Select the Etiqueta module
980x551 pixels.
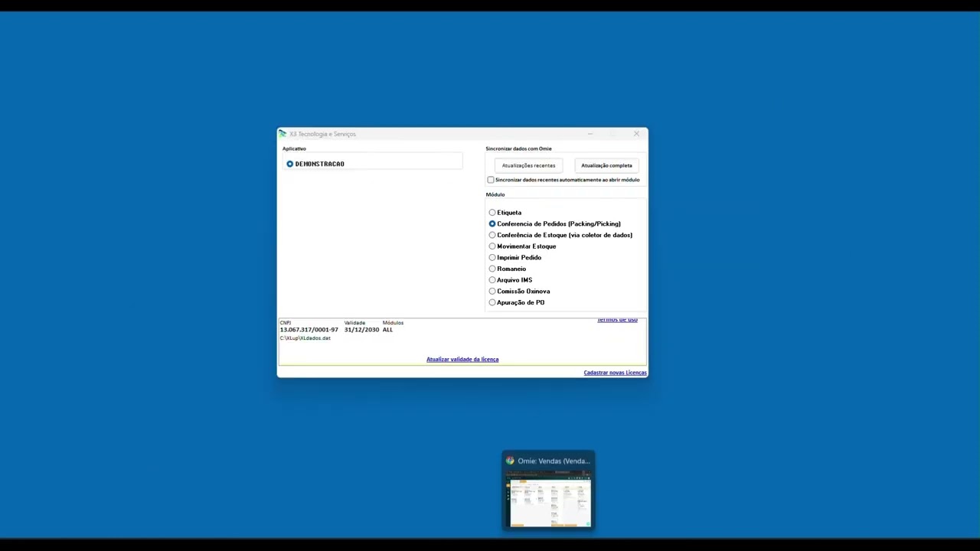click(x=492, y=213)
